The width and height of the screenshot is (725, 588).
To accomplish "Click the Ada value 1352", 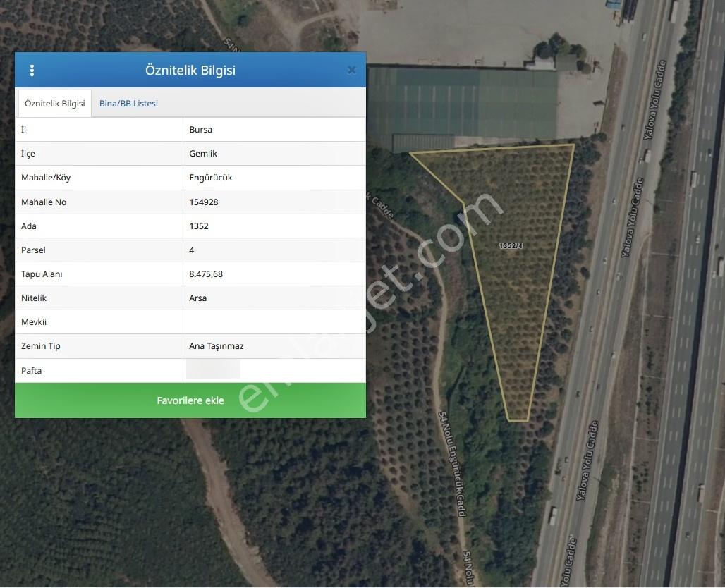I will (199, 226).
